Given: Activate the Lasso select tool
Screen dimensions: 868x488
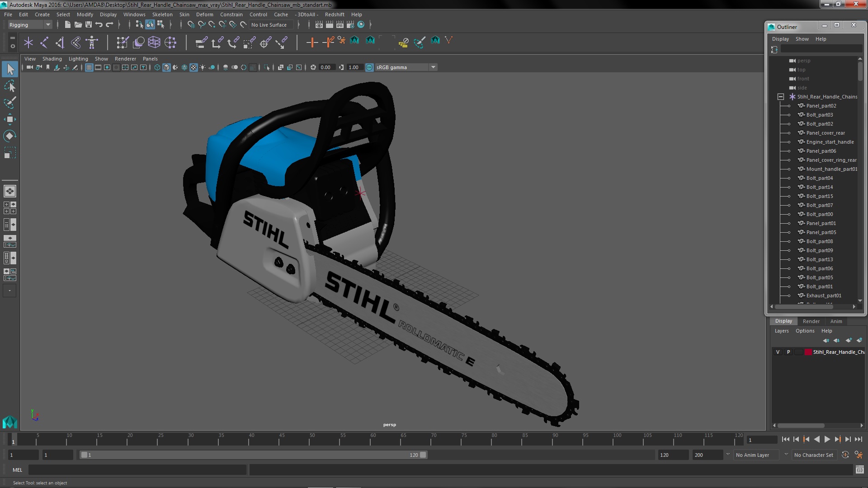Looking at the screenshot, I should (10, 86).
